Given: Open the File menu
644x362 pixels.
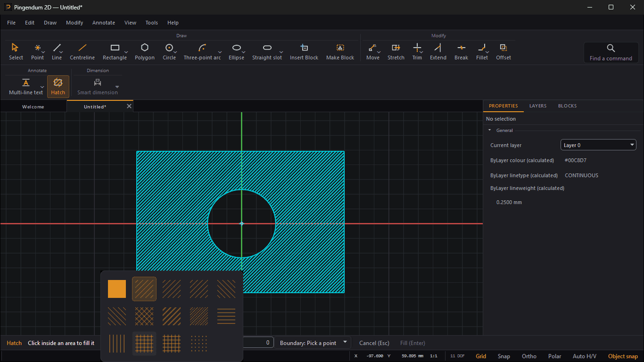Looking at the screenshot, I should pyautogui.click(x=11, y=23).
